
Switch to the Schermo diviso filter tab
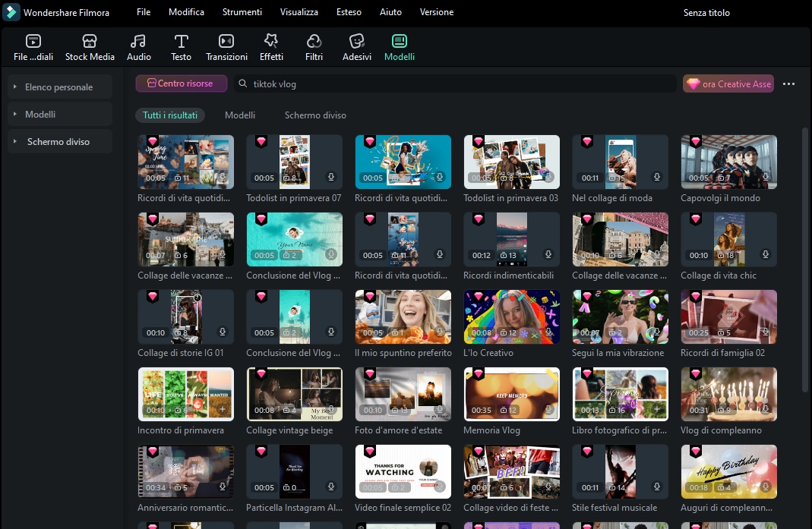point(315,115)
